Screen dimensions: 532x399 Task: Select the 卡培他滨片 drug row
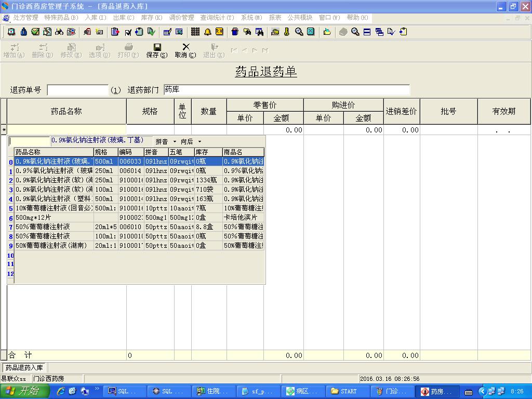point(54,218)
